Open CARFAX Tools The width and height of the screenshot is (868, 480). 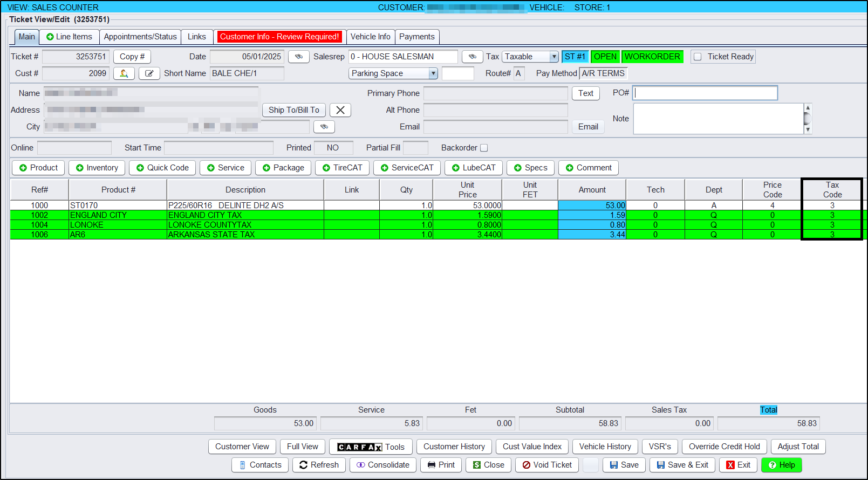(371, 447)
